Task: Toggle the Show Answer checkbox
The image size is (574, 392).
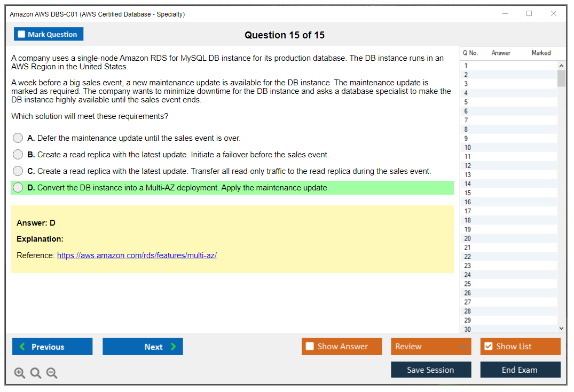Action: 310,347
